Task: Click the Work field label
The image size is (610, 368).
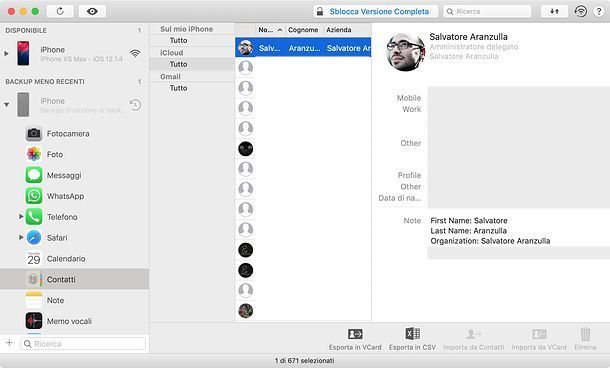Action: [x=412, y=109]
